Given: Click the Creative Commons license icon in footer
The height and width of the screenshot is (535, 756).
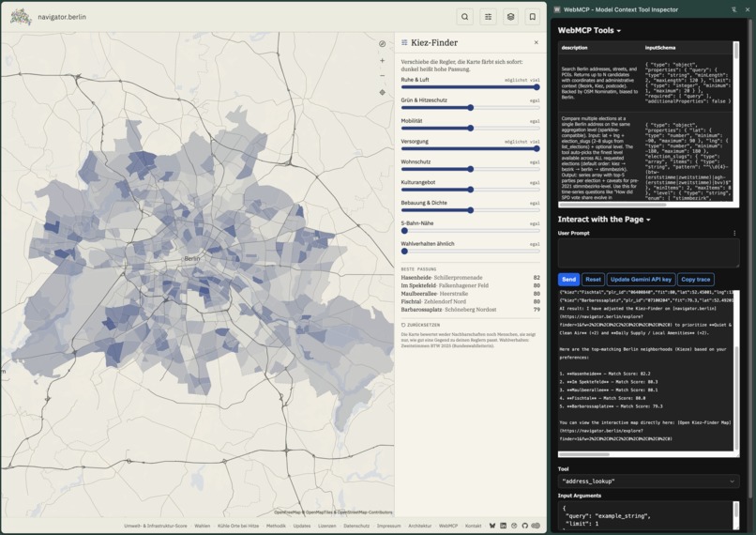Looking at the screenshot, I should click(536, 526).
